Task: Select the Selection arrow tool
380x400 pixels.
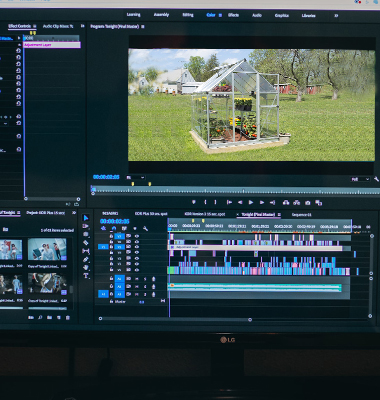Action: coord(86,218)
